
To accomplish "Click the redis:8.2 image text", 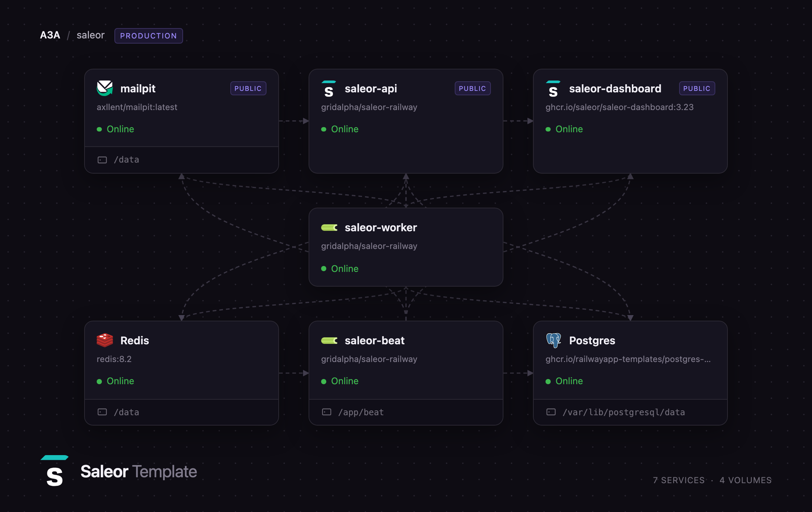I will (x=114, y=359).
